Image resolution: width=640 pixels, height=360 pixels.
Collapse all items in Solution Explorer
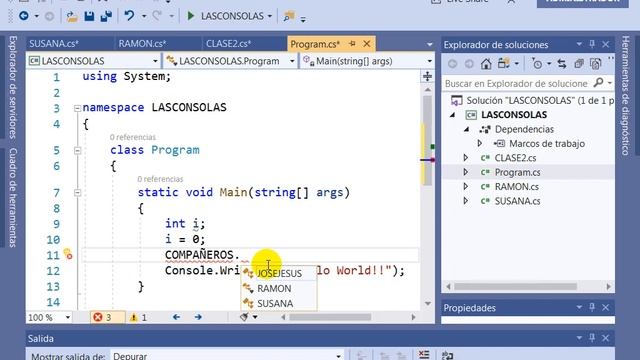(578, 64)
